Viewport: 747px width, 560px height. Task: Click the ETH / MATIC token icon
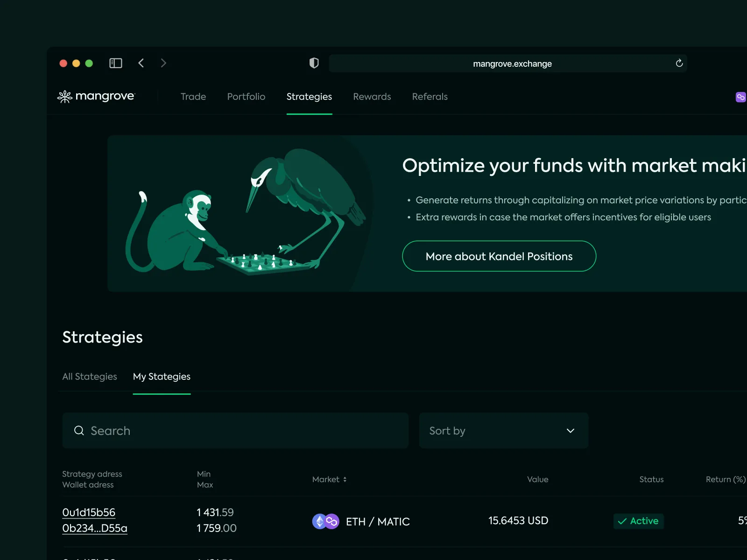point(325,521)
